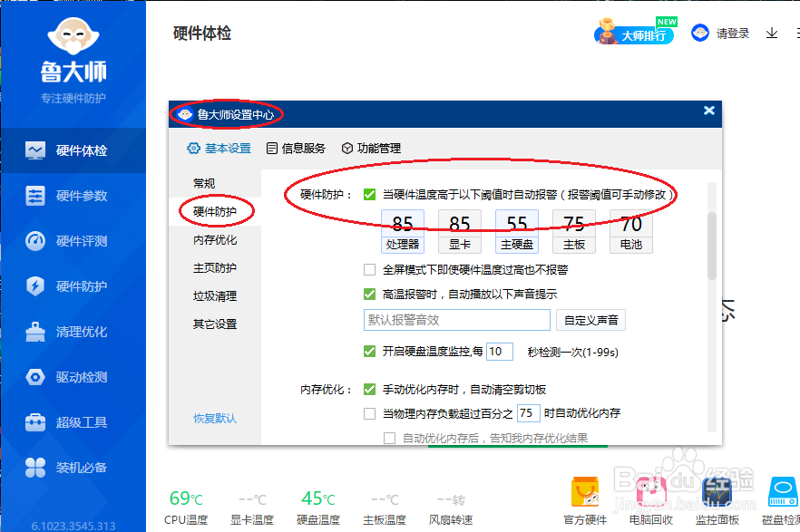Click the CPU温度 69℃ reading
The image size is (800, 532).
186,498
